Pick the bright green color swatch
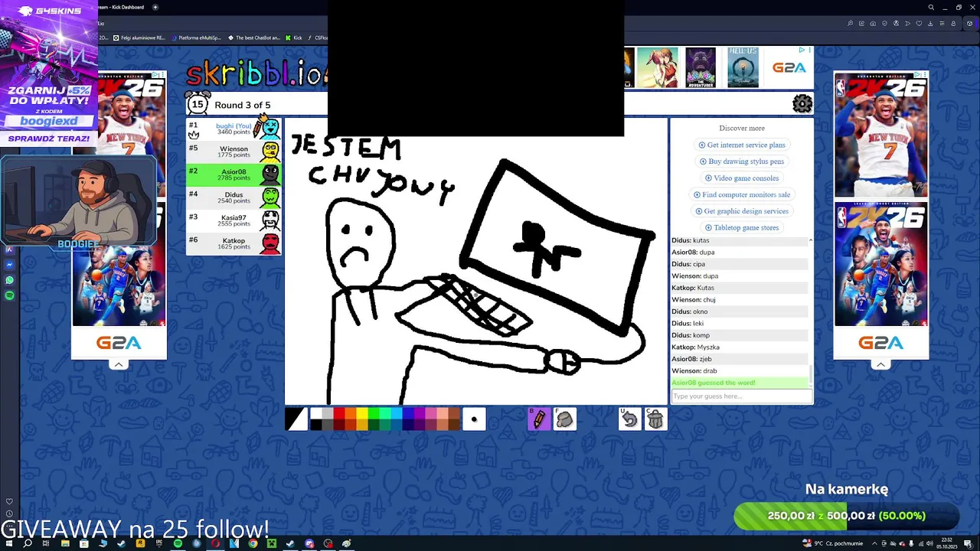 tap(373, 413)
